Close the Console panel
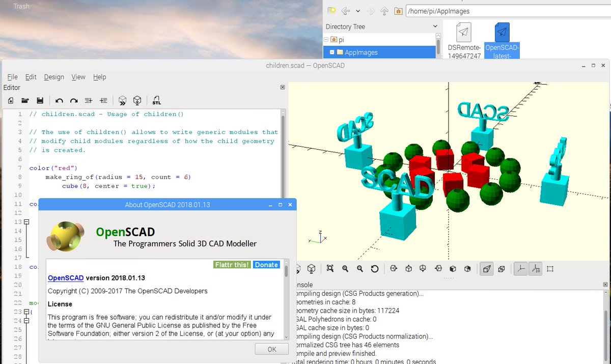 pyautogui.click(x=604, y=285)
